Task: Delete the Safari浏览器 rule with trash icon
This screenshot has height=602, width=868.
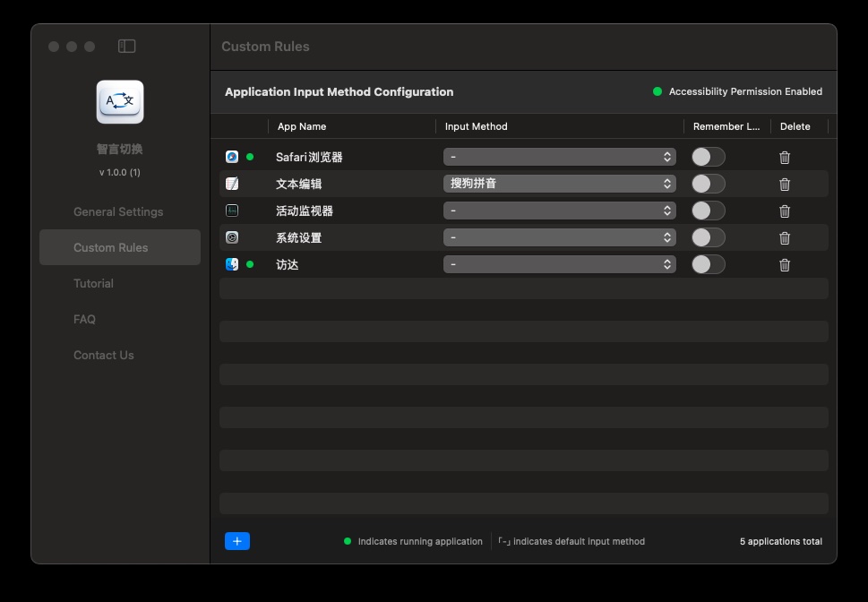Action: coord(785,157)
